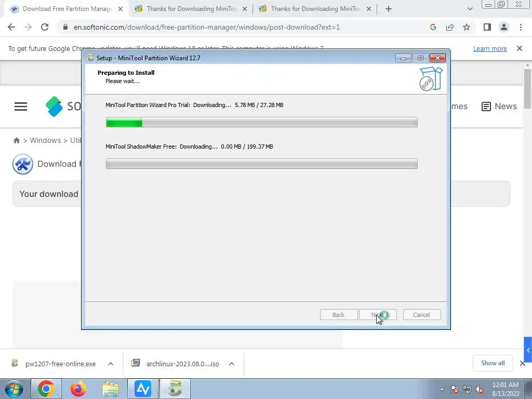
Task: Close the second browser tab
Action: (245, 9)
